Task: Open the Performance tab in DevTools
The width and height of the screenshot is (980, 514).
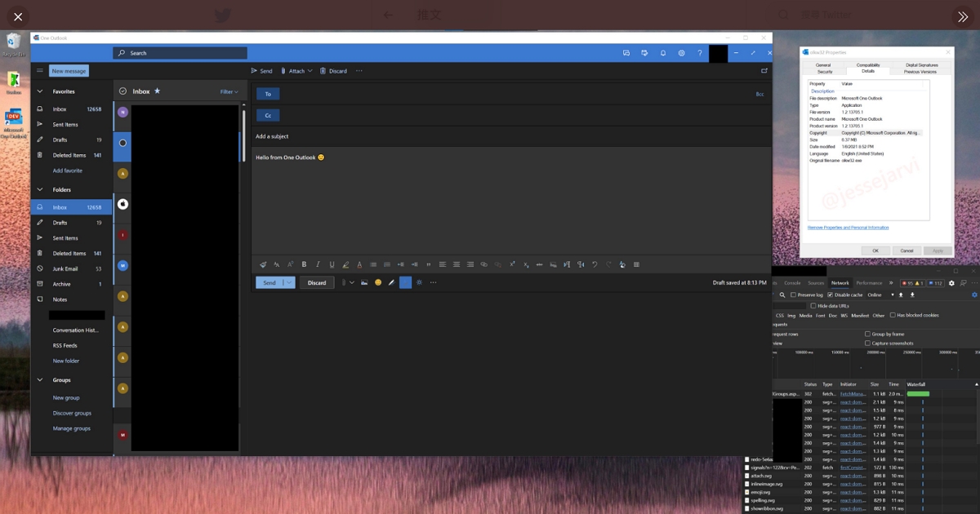Action: 869,283
